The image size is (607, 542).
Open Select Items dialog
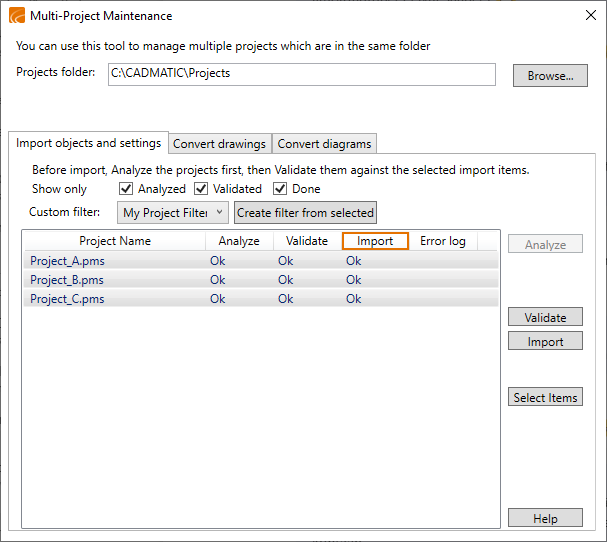(545, 397)
